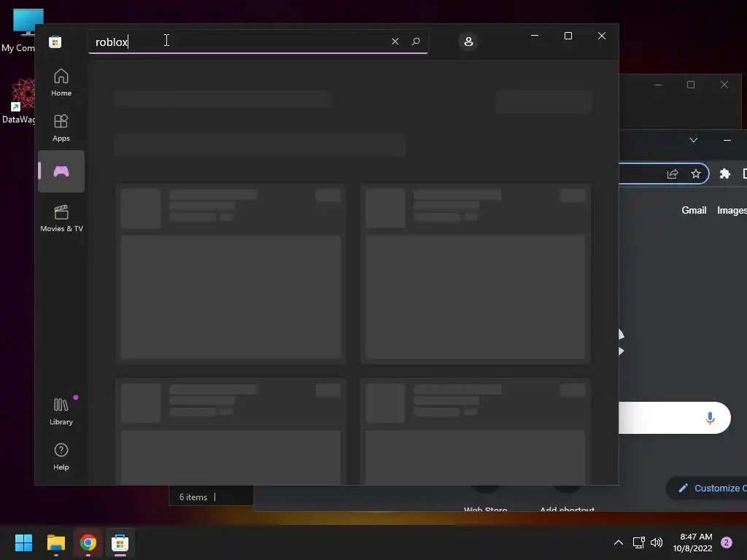
Task: Open the Home section in Microsoft Store
Action: pyautogui.click(x=61, y=83)
